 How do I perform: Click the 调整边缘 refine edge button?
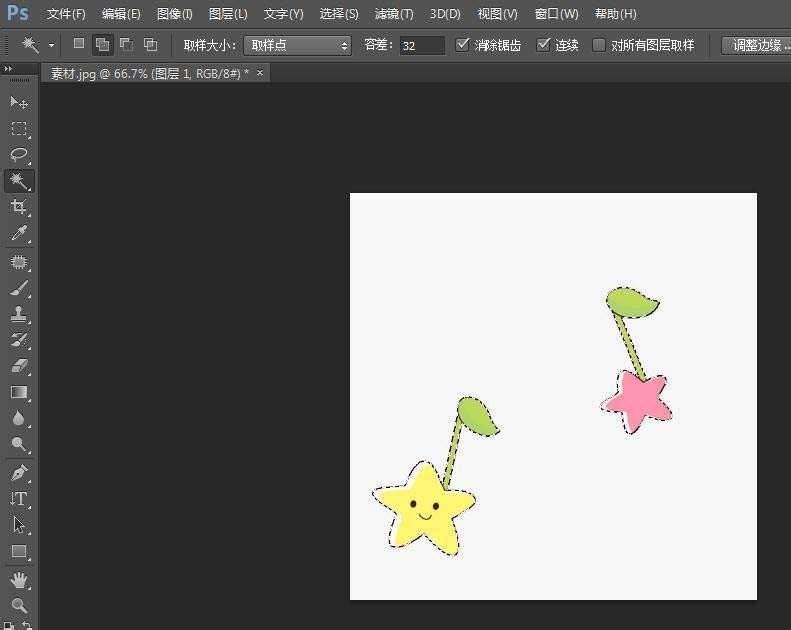[x=755, y=46]
